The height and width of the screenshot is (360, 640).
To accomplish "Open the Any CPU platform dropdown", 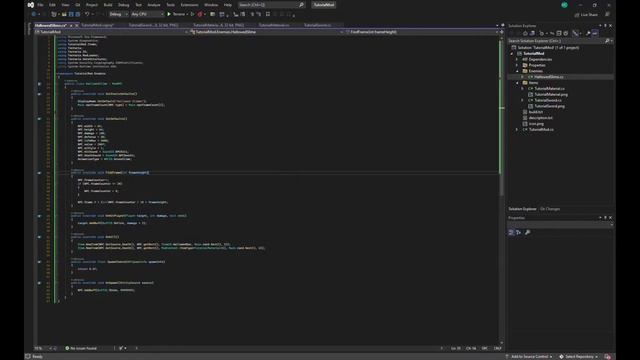I will (x=147, y=14).
